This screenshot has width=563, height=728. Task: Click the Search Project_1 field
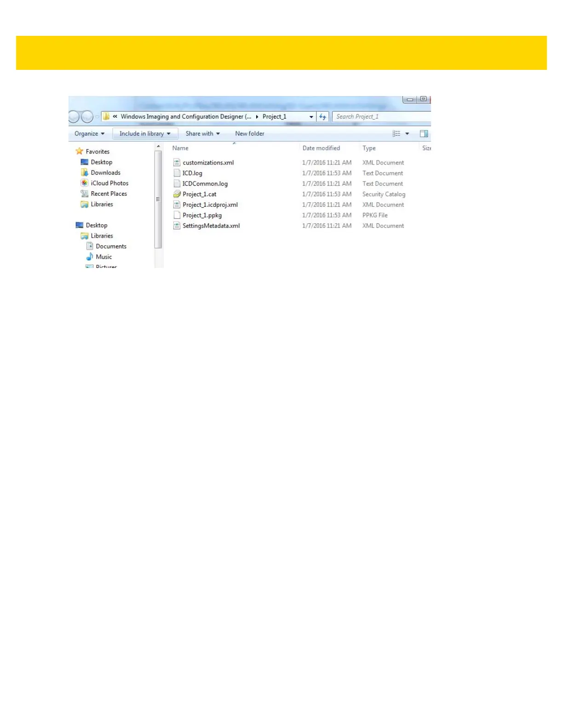(x=382, y=117)
